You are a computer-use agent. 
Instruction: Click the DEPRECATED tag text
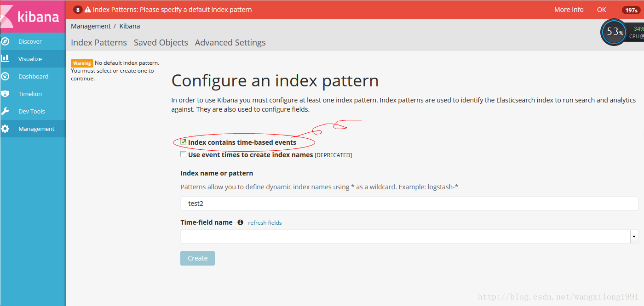click(x=333, y=155)
